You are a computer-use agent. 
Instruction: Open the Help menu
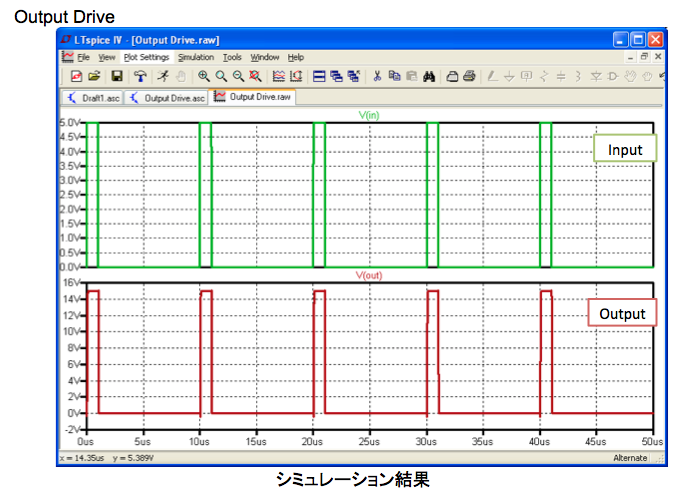[x=296, y=57]
